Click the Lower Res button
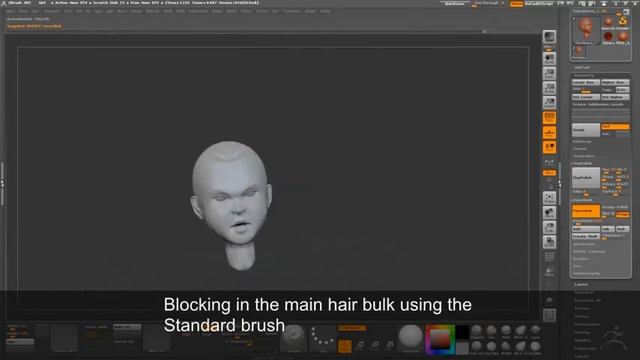Screen dimensions: 640x360 586,82
